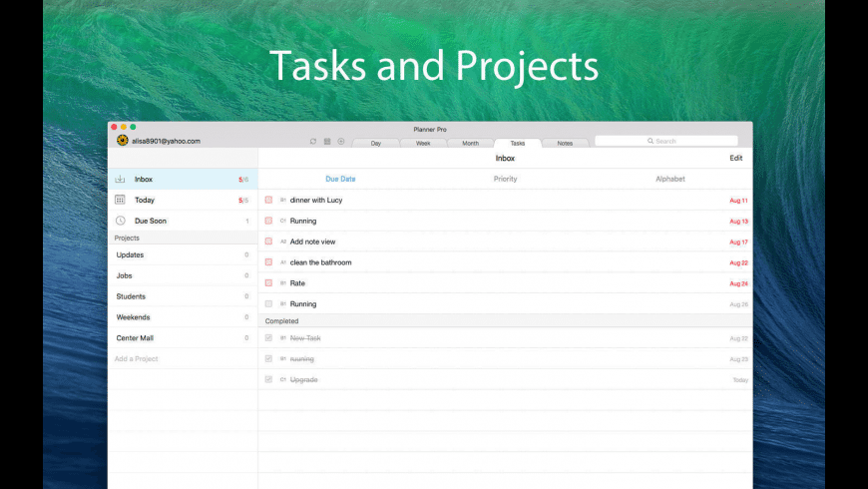The width and height of the screenshot is (868, 489).
Task: Switch to the Week tab
Action: click(x=423, y=143)
